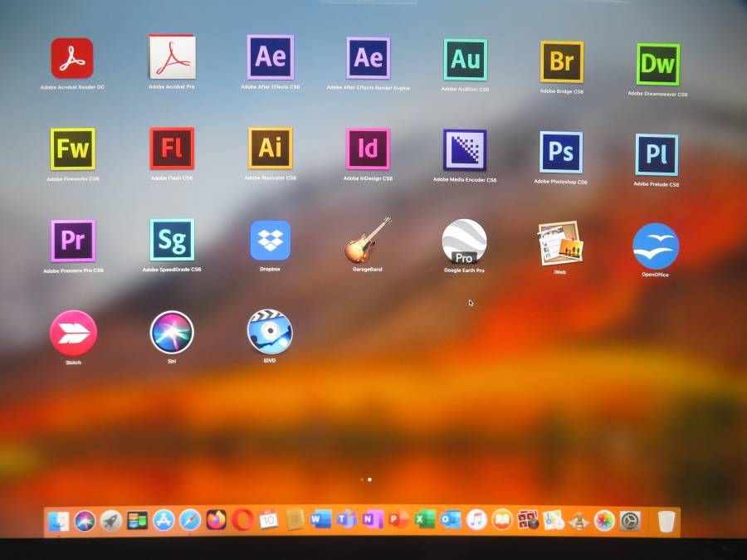Open Adobe Acrobat Reader DC in Launchpad
Screen dimensions: 747x560
(72, 59)
